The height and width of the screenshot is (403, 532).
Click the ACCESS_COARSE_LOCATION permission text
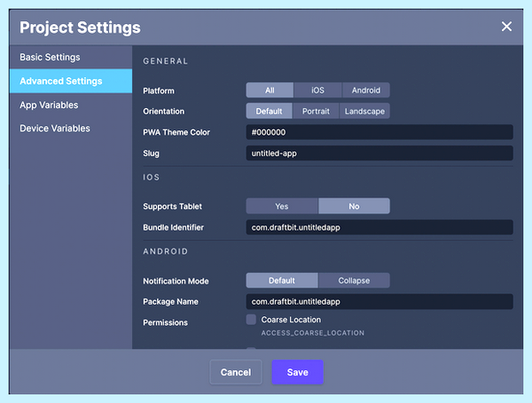click(x=312, y=333)
